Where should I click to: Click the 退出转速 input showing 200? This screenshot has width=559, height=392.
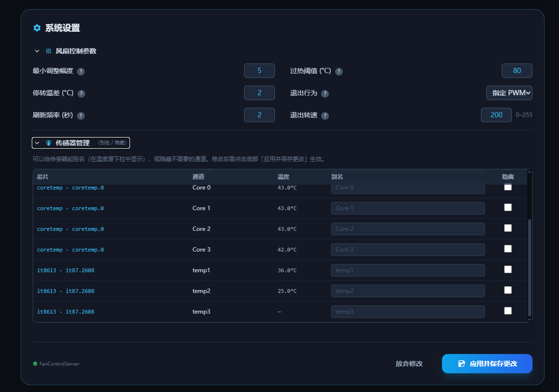tap(496, 114)
